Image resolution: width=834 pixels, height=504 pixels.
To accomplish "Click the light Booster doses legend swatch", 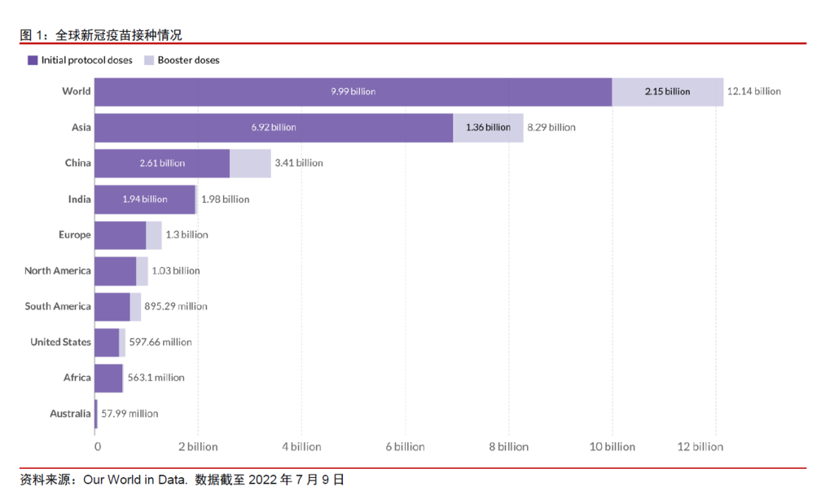I will 149,60.
